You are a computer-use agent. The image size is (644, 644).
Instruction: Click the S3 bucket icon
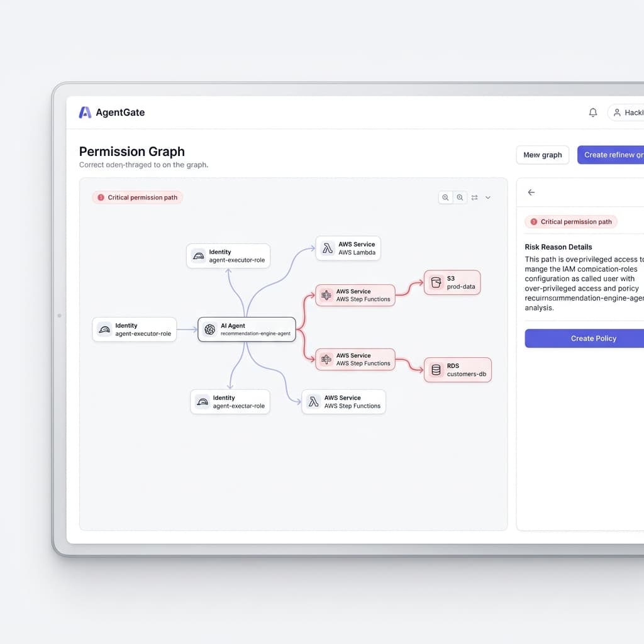[436, 282]
